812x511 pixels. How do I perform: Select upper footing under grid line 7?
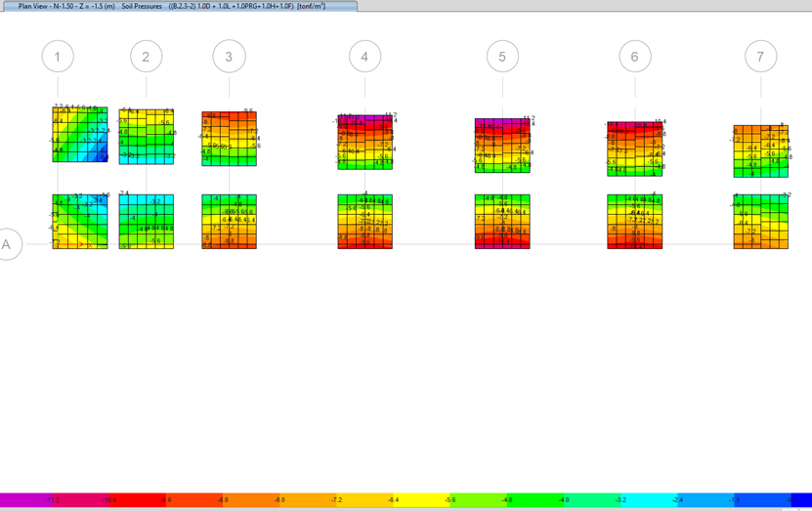[761, 150]
